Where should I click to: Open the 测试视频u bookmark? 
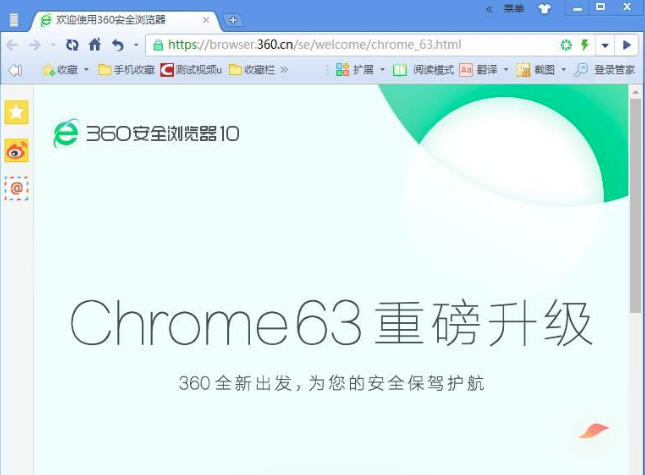point(191,70)
